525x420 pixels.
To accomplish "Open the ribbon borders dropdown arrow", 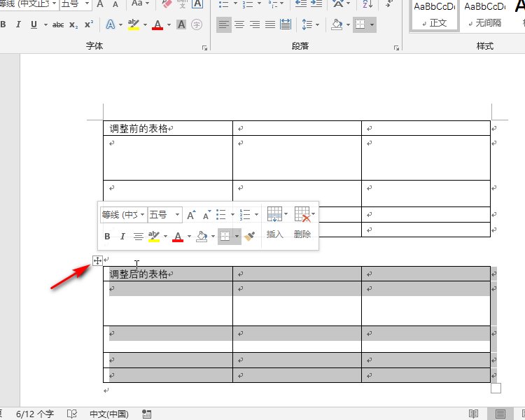I will (x=372, y=24).
